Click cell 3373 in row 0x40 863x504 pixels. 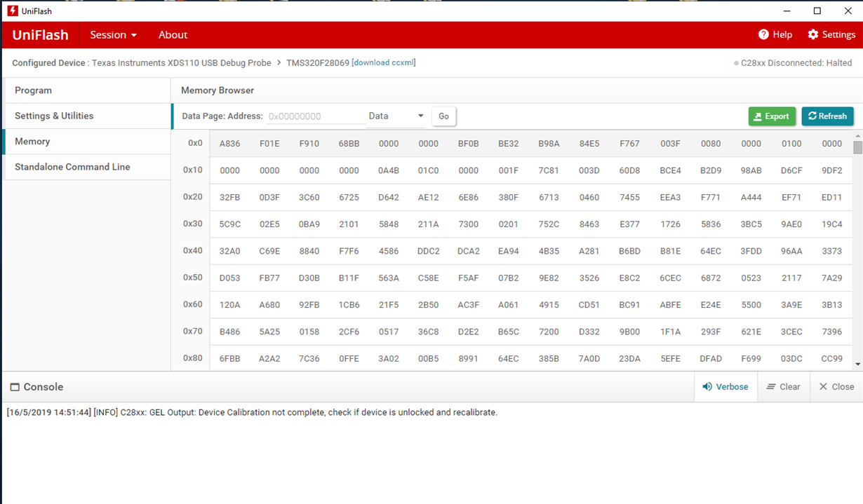(x=831, y=251)
